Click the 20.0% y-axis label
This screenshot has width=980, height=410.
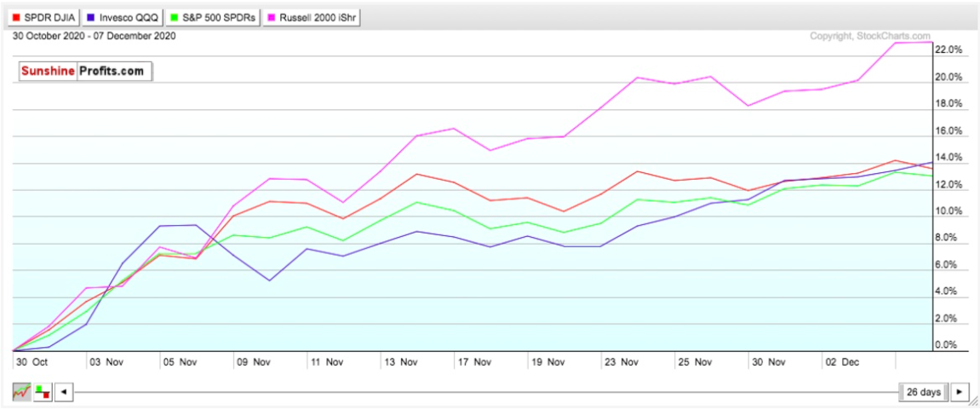click(x=948, y=78)
